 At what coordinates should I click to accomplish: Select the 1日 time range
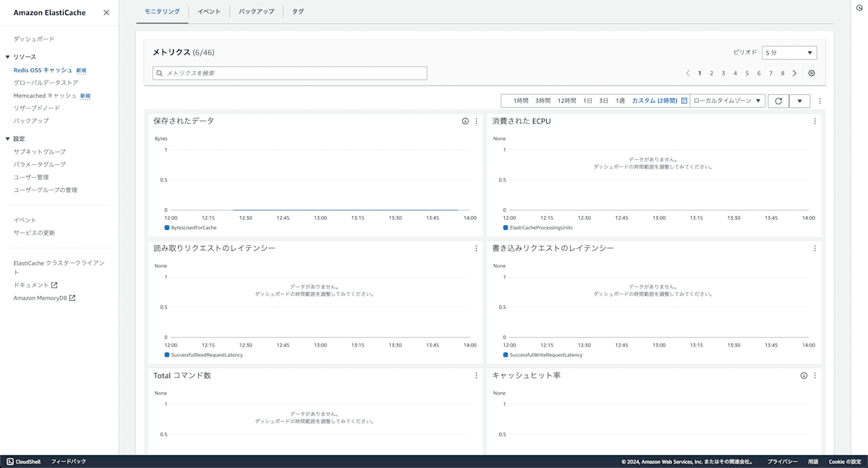[x=588, y=101]
